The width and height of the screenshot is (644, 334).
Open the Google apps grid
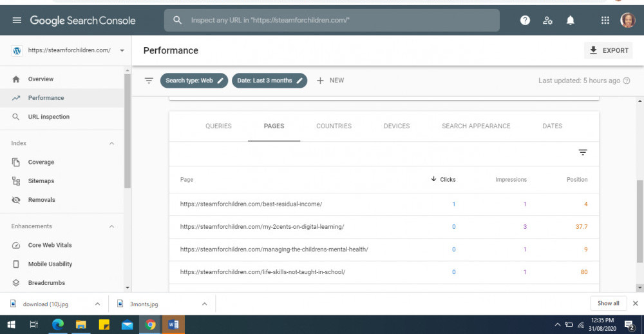point(605,20)
